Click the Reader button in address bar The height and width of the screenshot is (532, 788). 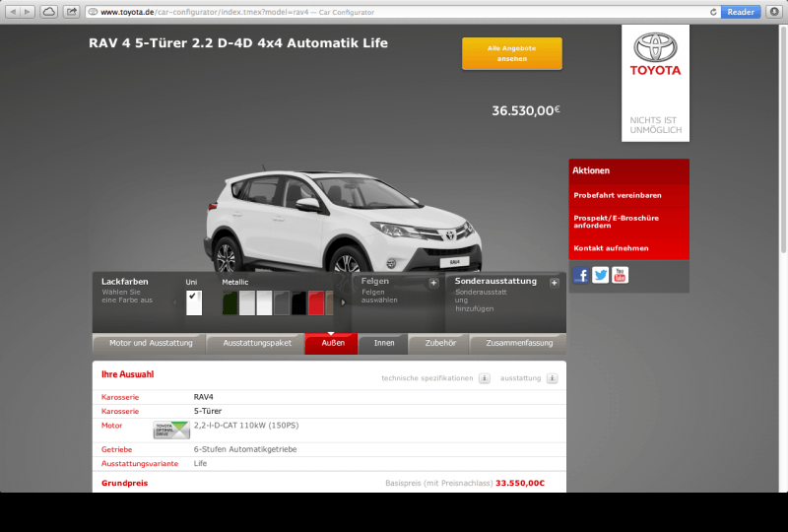(x=741, y=12)
